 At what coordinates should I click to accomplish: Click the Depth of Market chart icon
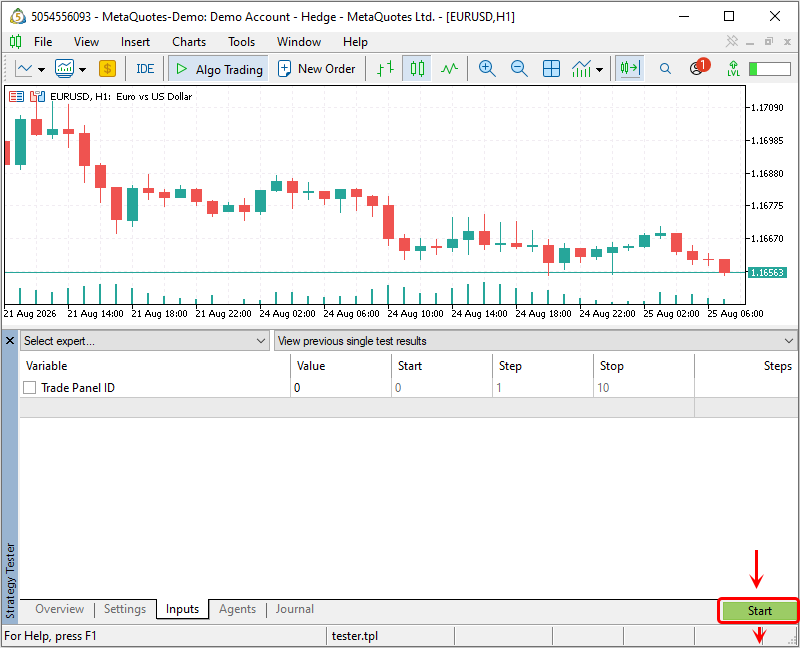point(16,96)
